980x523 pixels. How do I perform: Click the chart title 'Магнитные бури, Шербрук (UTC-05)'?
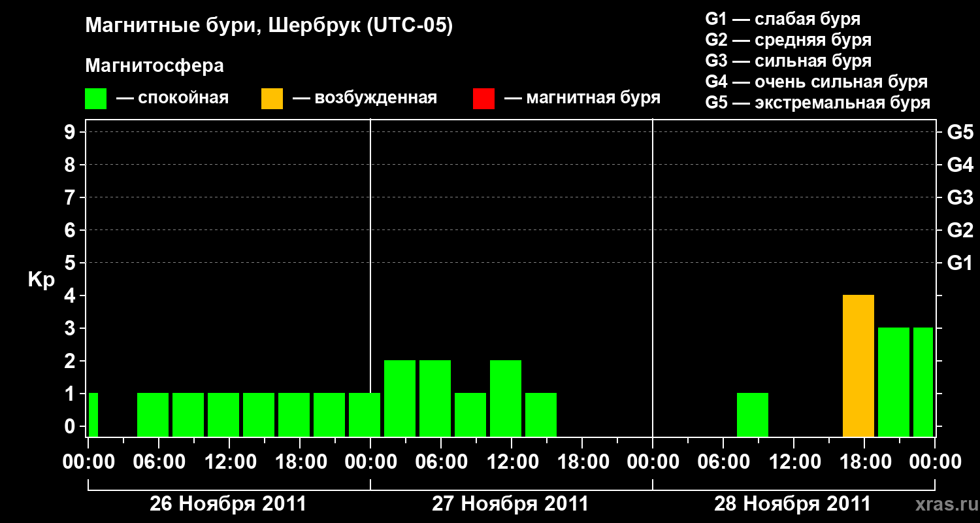coord(269,26)
